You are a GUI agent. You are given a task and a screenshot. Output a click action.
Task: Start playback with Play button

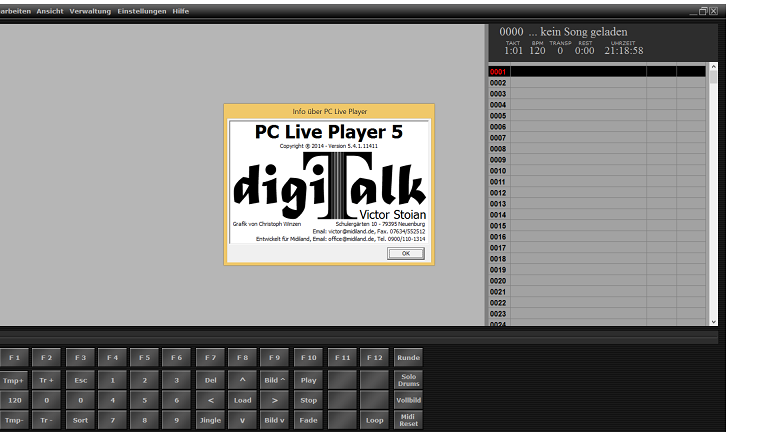(x=309, y=380)
